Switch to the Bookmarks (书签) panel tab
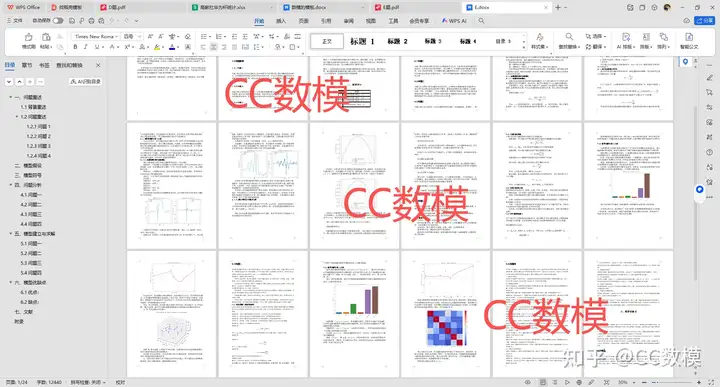The width and height of the screenshot is (720, 387). tap(44, 65)
